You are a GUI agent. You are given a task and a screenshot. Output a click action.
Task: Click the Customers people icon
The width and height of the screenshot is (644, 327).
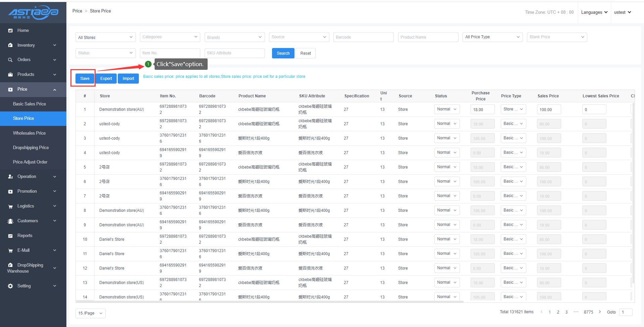[10, 221]
